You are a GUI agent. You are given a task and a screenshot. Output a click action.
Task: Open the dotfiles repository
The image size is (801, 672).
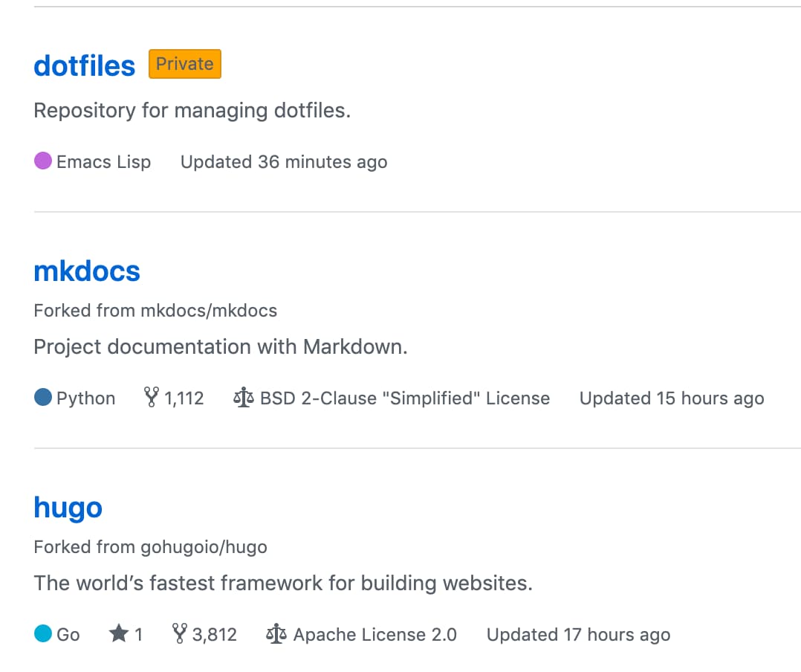(84, 65)
